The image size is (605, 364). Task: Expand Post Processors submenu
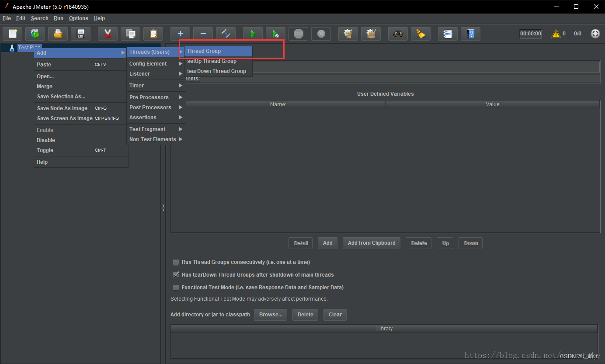pyautogui.click(x=156, y=107)
